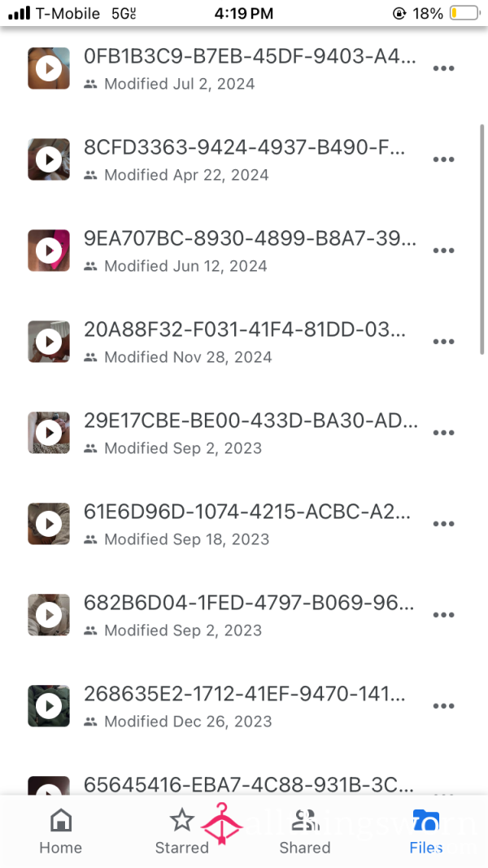The image size is (488, 868).
Task: Open more options for file 682B6D04-1FED
Action: [x=443, y=615]
